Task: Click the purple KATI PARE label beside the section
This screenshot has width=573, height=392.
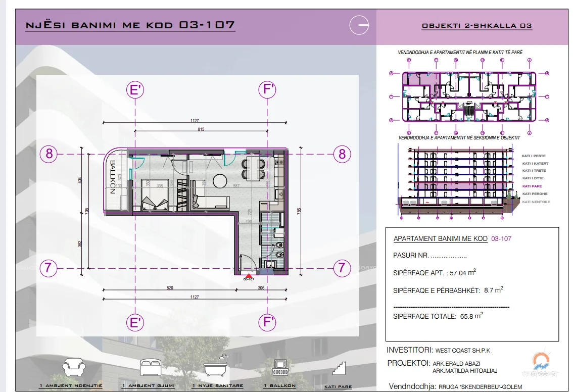Action: pyautogui.click(x=532, y=186)
